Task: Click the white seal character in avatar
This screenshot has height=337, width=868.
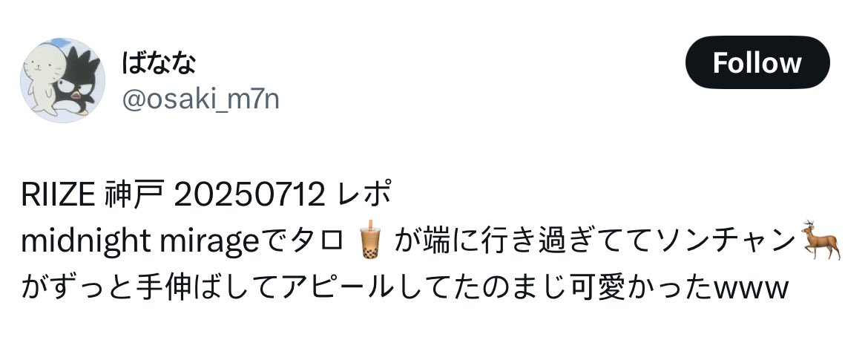Action: (42, 78)
